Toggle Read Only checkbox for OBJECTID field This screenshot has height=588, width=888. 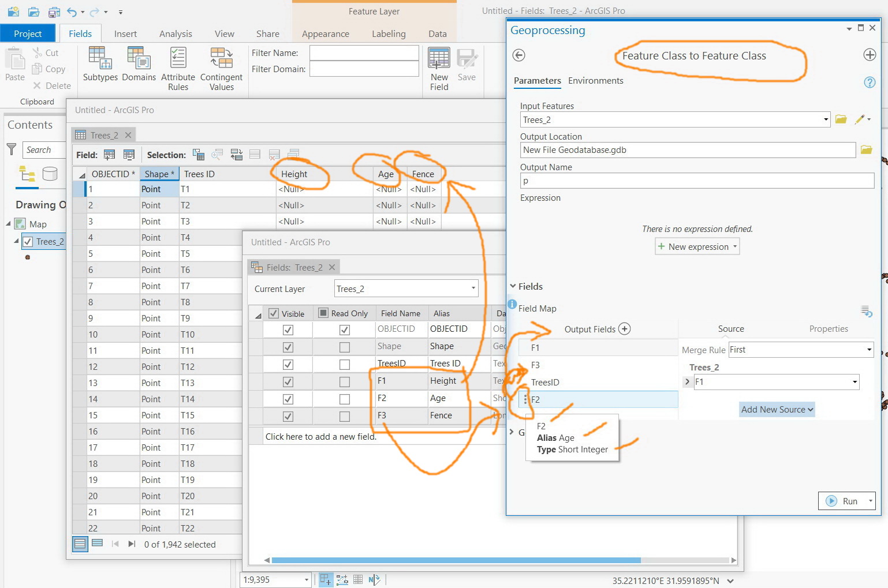[344, 329]
